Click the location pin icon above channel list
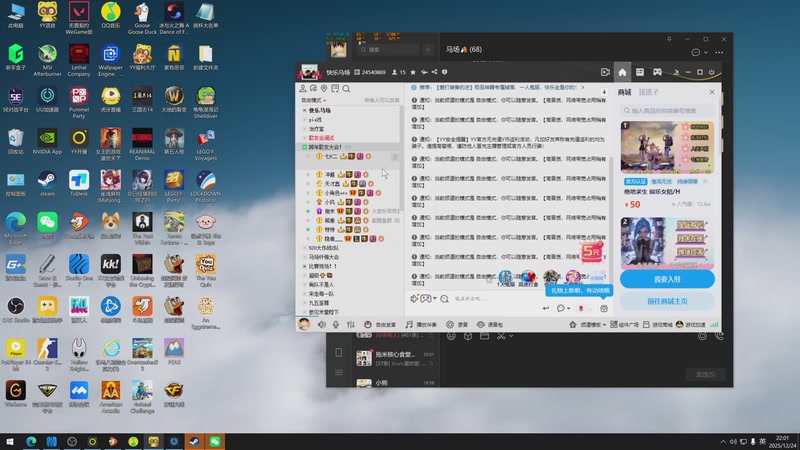Viewport: 800px width, 450px height. click(x=324, y=89)
